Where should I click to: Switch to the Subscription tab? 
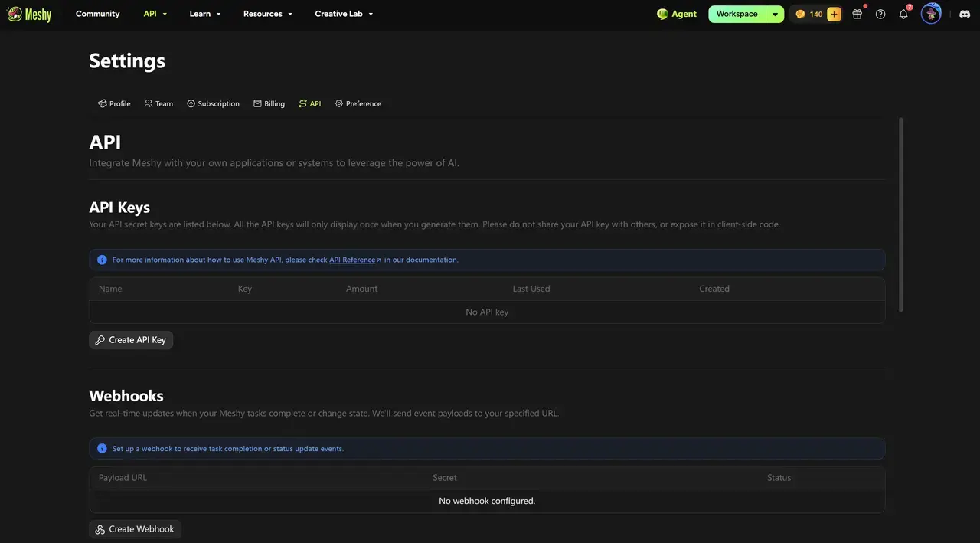click(213, 103)
